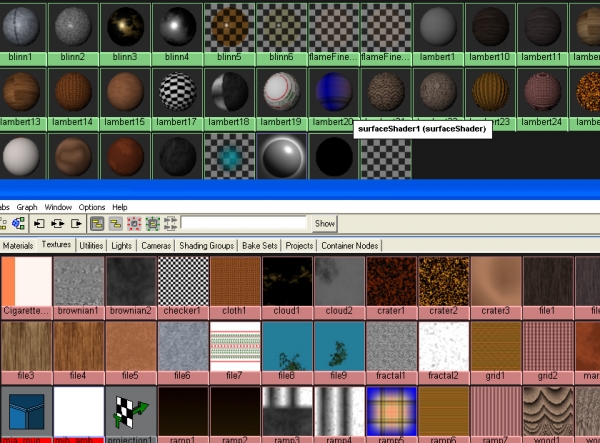
Task: Click the red-dotted container icon
Action: click(134, 224)
